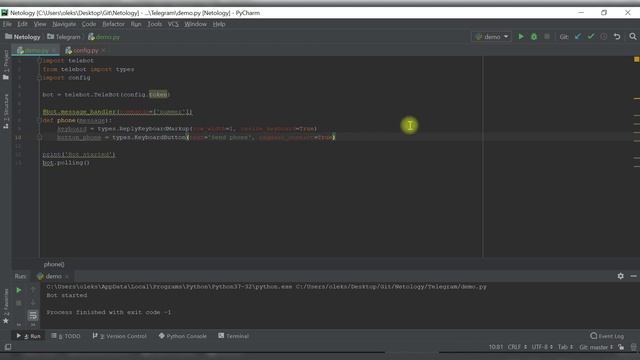Open Tab indent settings selector

click(x=565, y=347)
